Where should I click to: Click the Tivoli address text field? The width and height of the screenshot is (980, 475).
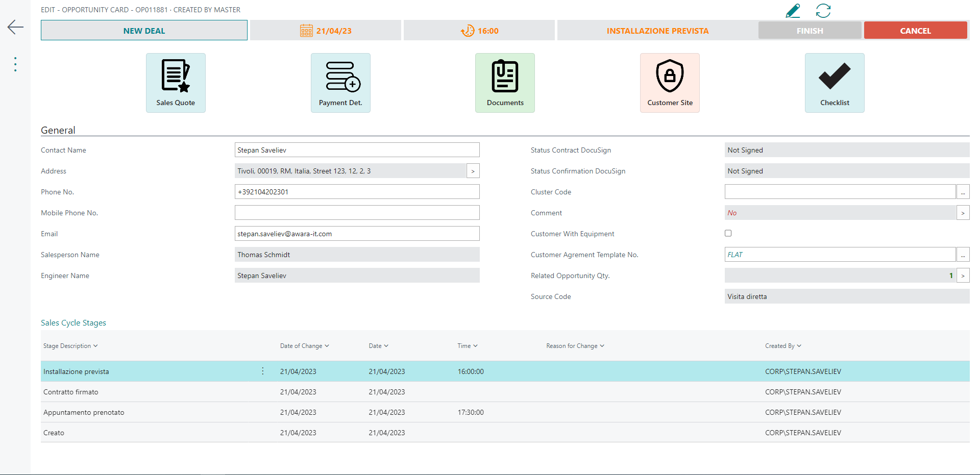tap(351, 171)
